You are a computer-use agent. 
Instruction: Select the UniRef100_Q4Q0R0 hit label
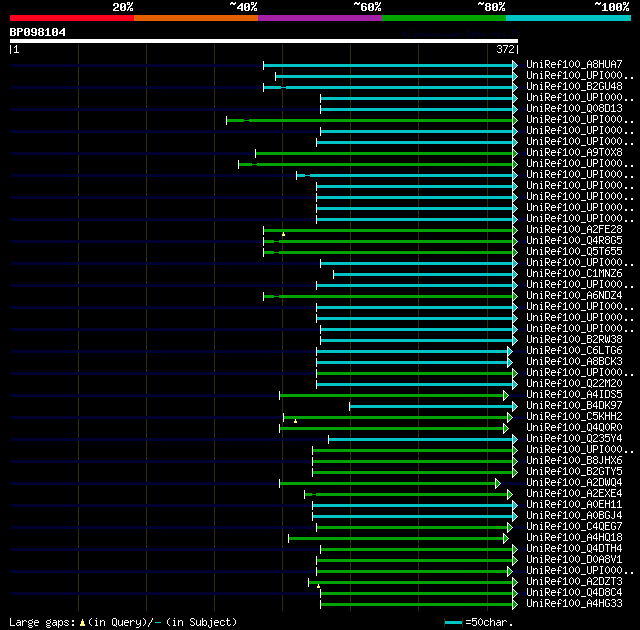click(574, 428)
